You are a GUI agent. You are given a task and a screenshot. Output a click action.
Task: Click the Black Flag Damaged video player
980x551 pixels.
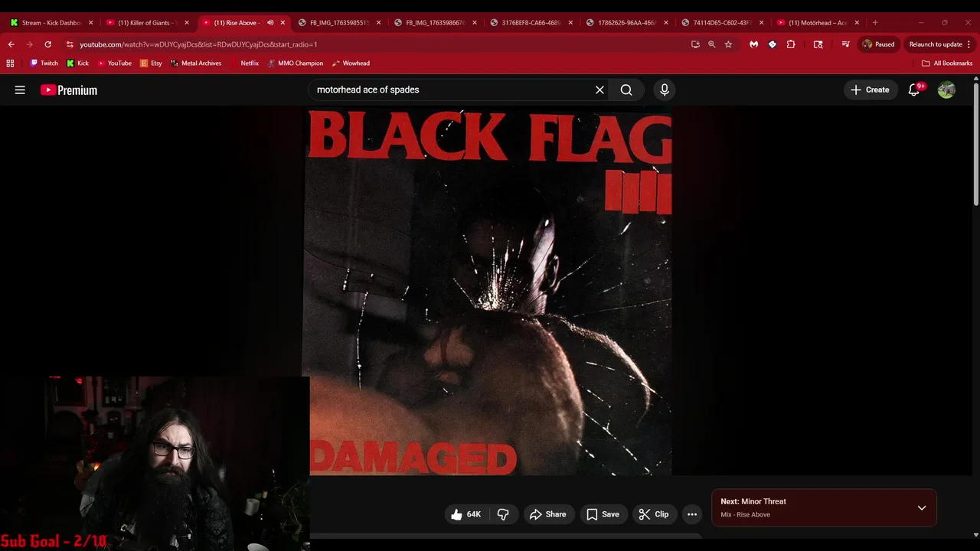pos(488,292)
